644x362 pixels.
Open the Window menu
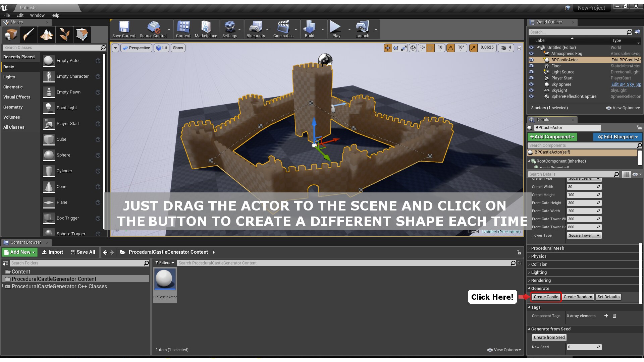click(37, 15)
